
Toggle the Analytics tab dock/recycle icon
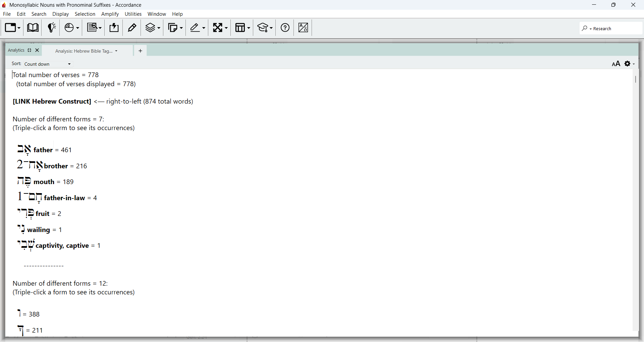click(x=30, y=50)
